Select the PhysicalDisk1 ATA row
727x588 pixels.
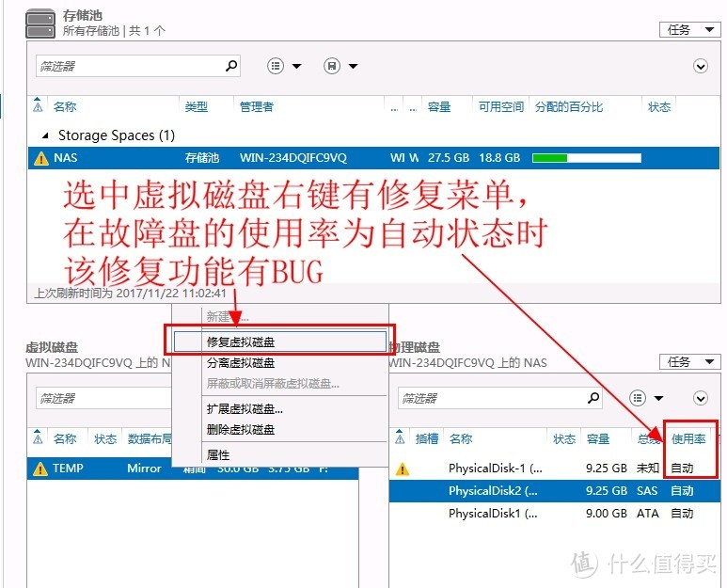pos(554,514)
